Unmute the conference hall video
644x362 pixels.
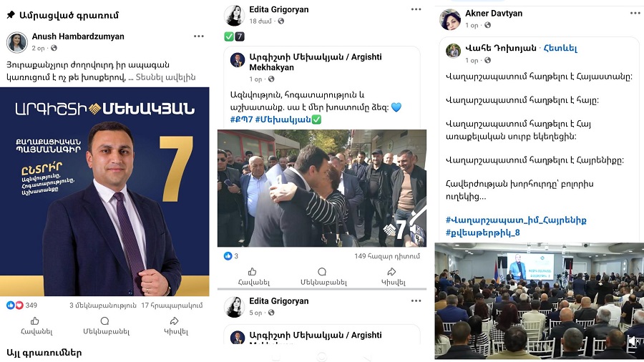click(x=635, y=341)
